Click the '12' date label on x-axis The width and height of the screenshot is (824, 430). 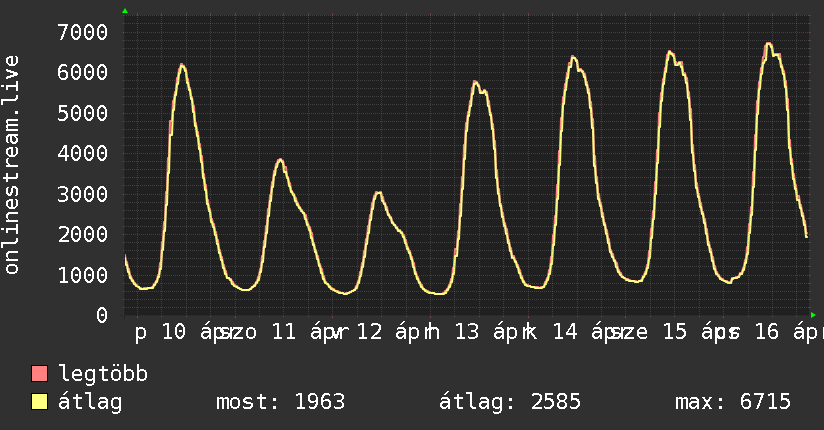tap(369, 332)
